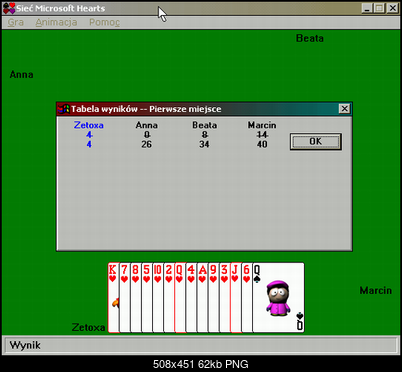
Task: Open the Animacja menu
Action: (x=56, y=22)
